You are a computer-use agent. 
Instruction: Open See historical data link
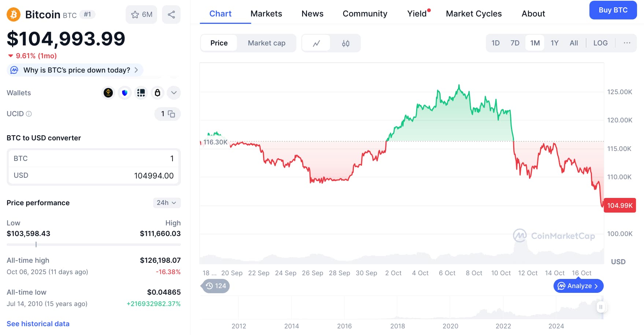(38, 324)
